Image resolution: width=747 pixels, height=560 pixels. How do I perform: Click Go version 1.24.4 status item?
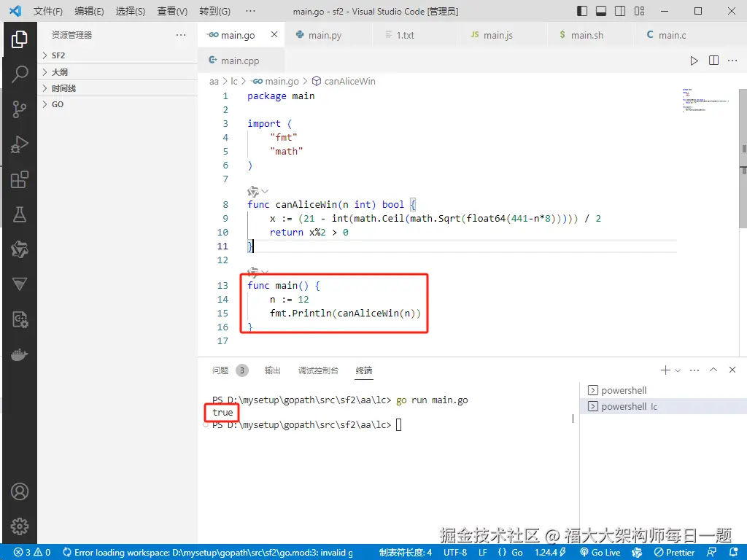(x=550, y=553)
